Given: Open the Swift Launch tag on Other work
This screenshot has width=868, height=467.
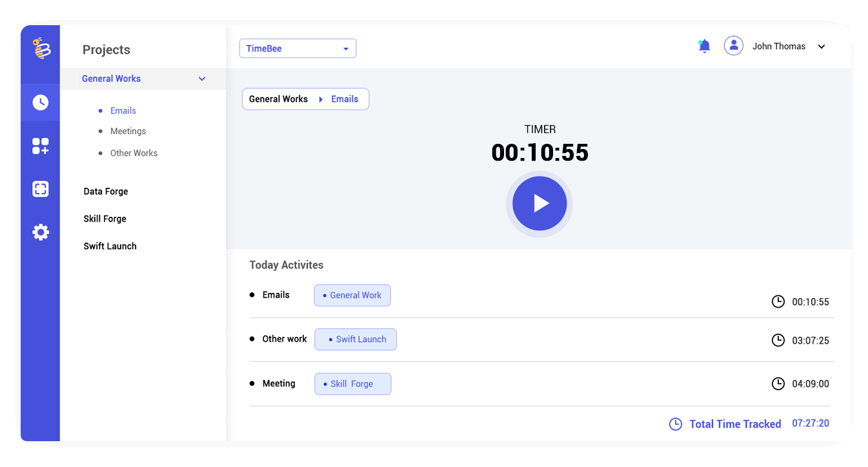Looking at the screenshot, I should click(356, 339).
